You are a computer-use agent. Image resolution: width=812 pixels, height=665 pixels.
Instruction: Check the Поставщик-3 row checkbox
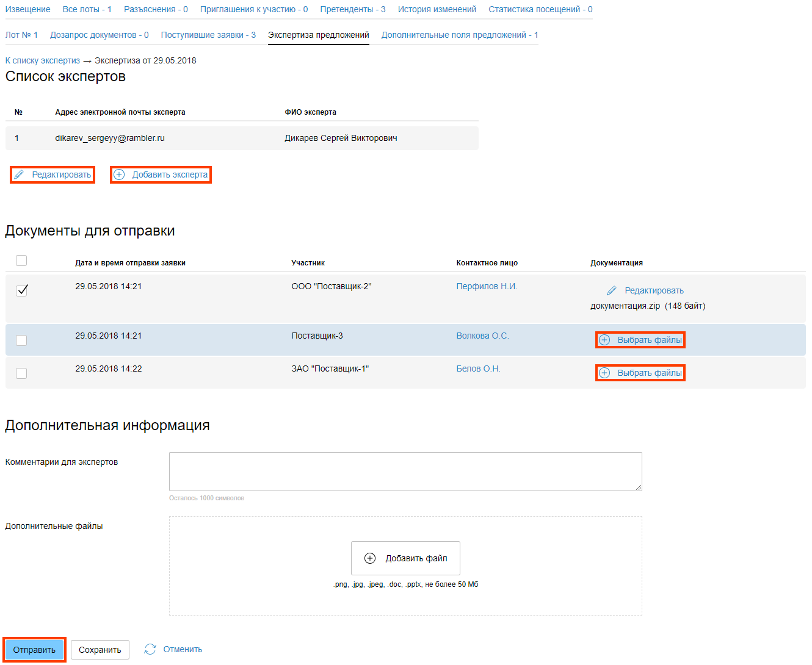point(21,340)
